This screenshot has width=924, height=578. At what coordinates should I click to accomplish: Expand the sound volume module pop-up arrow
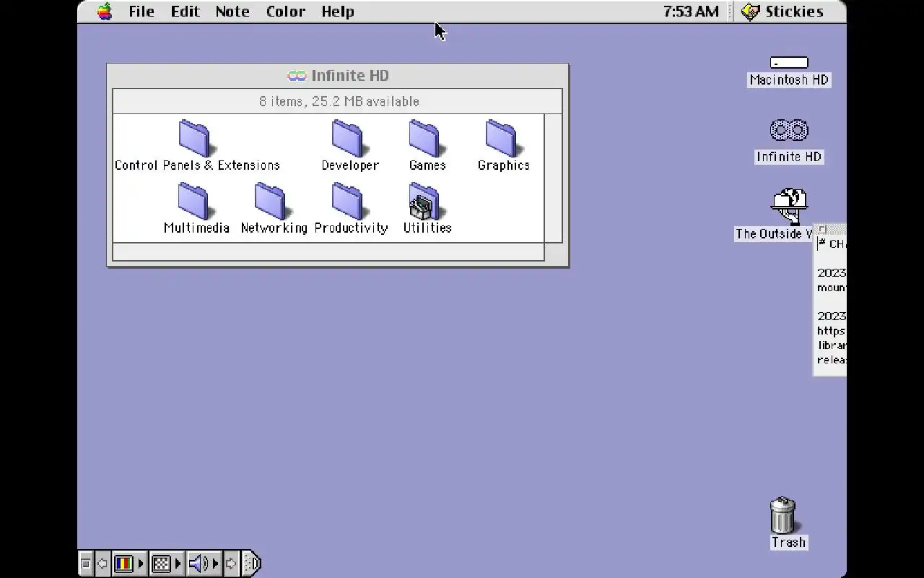point(215,563)
